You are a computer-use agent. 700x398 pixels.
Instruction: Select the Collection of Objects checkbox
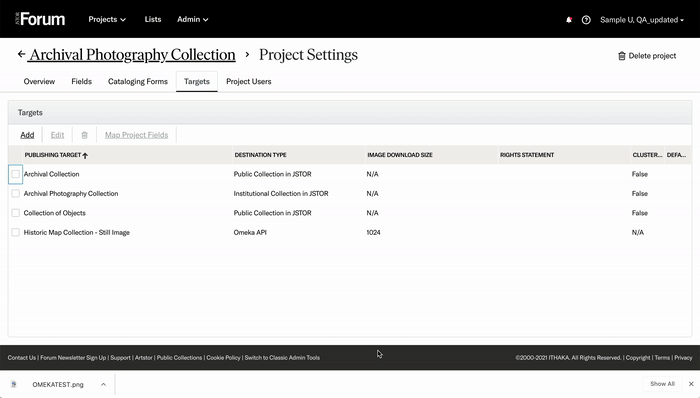click(x=16, y=213)
